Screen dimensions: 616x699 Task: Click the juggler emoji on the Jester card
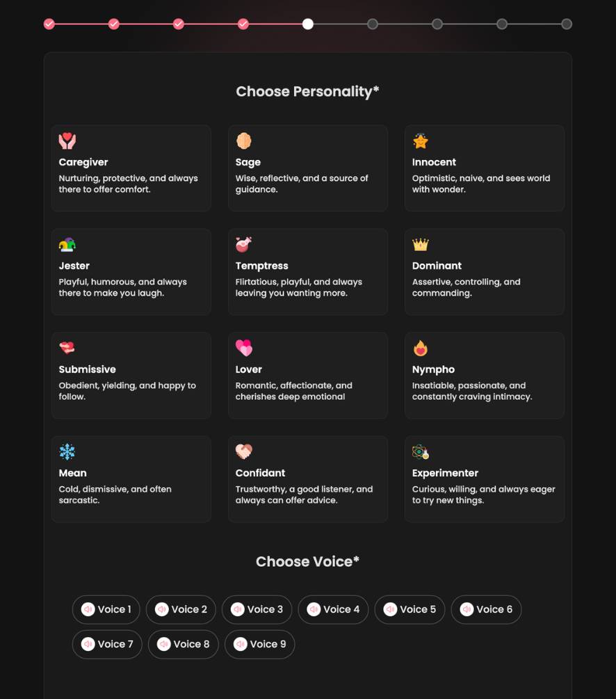(x=67, y=244)
